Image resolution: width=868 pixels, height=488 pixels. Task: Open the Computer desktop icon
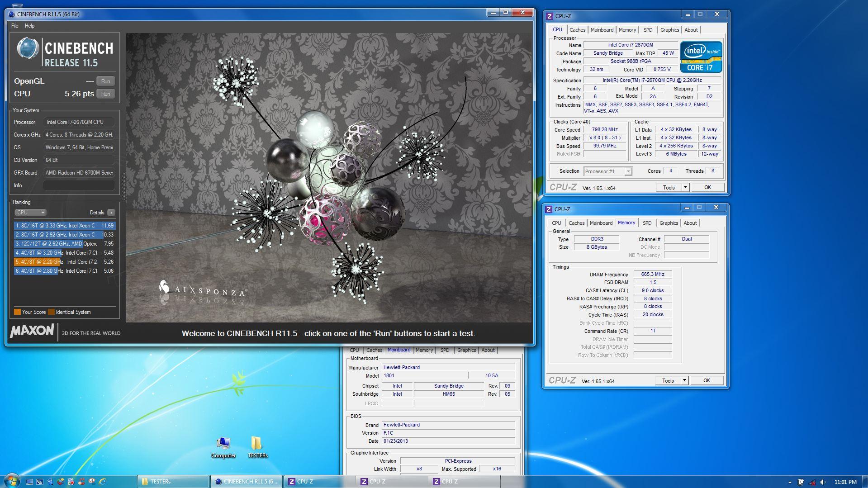(x=223, y=448)
